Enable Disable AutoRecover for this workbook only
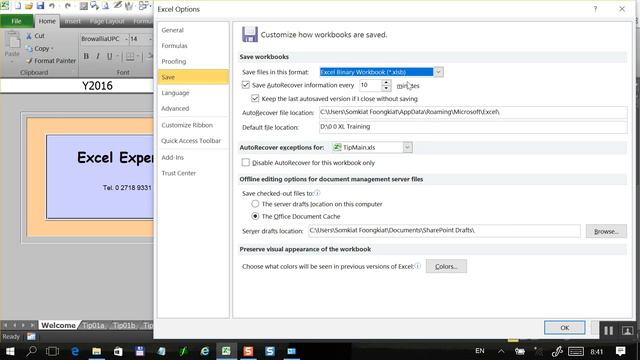Viewport: 640px width, 360px height. (x=246, y=162)
